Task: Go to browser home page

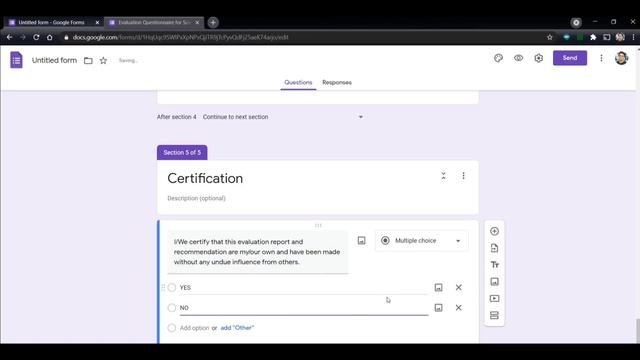Action: pyautogui.click(x=49, y=37)
